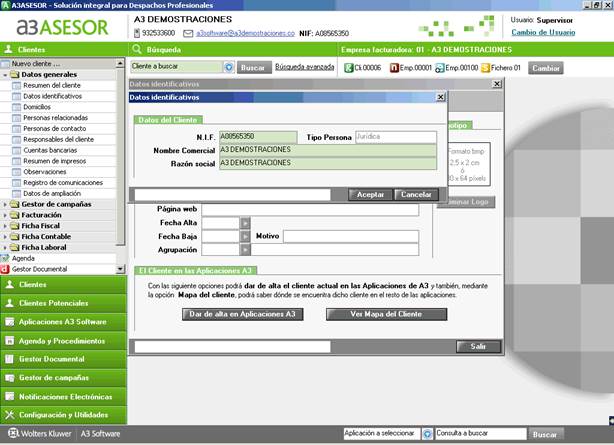Click the Emp.00001 company icon
This screenshot has width=614, height=445.
point(394,68)
